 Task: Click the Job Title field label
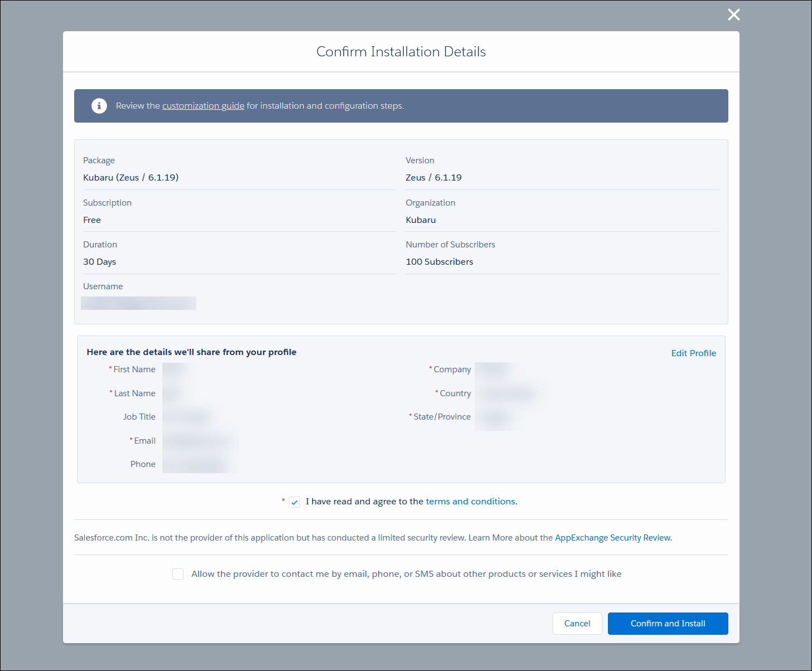139,417
